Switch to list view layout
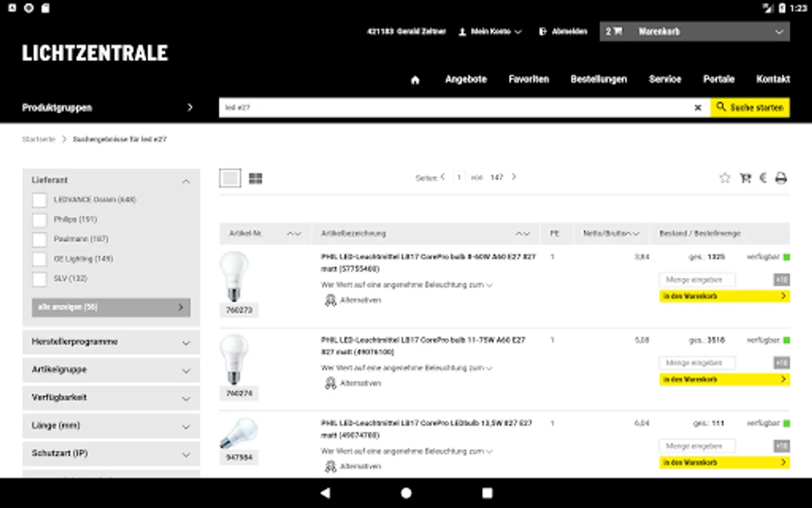812x508 pixels. tap(230, 178)
